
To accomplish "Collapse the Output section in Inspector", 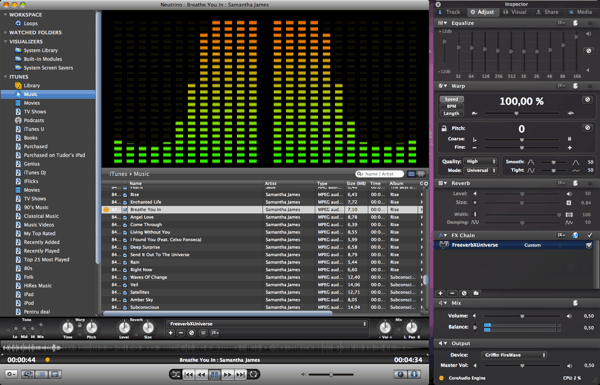I will tap(445, 343).
